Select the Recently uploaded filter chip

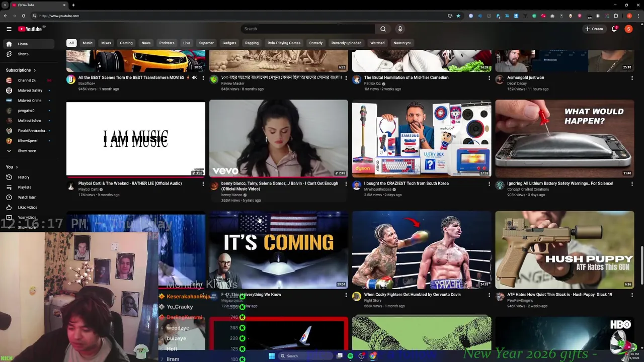[346, 43]
